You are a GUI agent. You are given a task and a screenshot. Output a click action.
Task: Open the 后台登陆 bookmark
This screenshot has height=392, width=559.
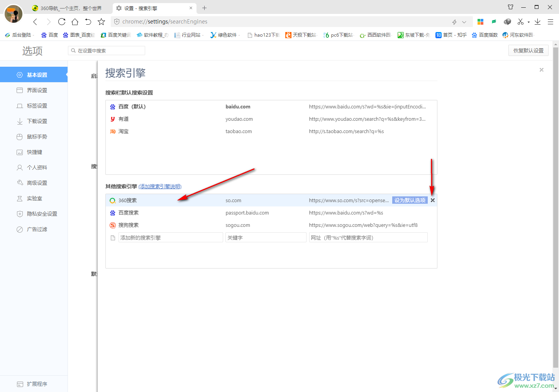[x=19, y=35]
